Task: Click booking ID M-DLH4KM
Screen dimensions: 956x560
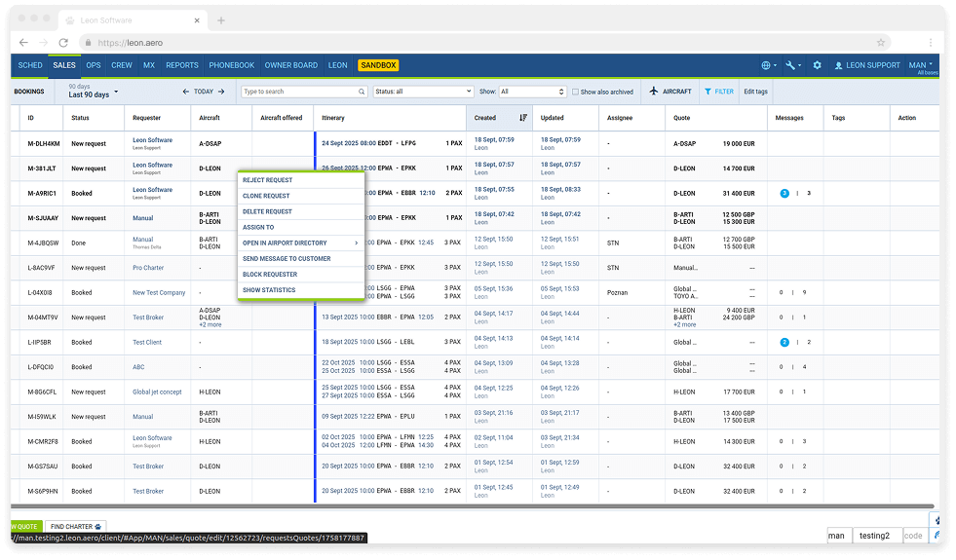Action: coord(43,144)
